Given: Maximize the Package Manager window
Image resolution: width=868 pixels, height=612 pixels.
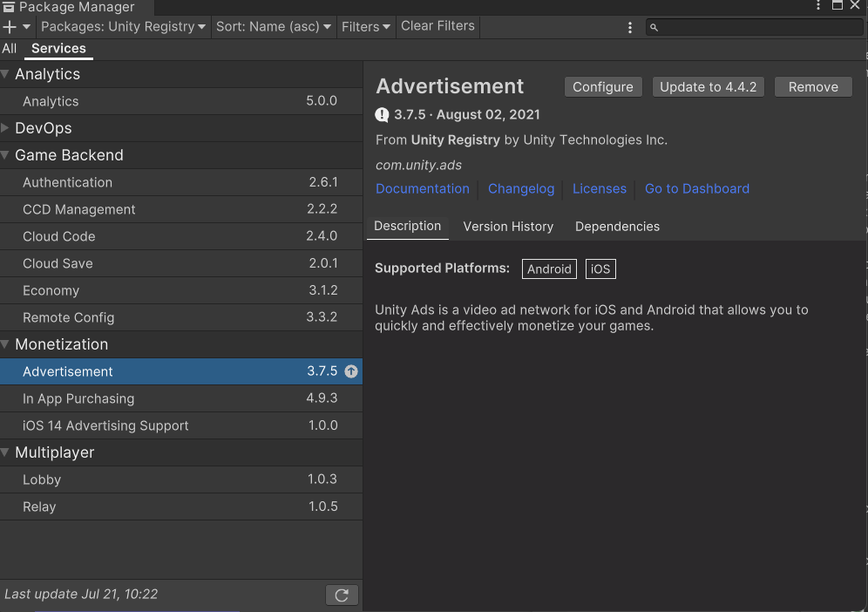Looking at the screenshot, I should [837, 5].
